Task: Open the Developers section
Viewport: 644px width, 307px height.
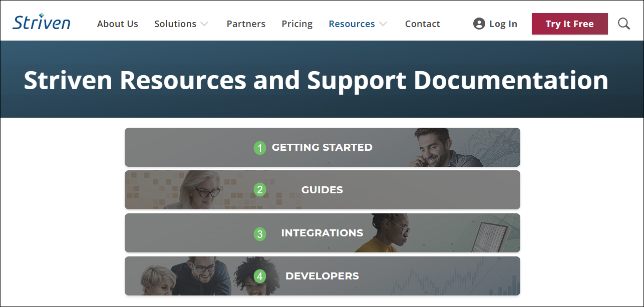Action: tap(323, 276)
